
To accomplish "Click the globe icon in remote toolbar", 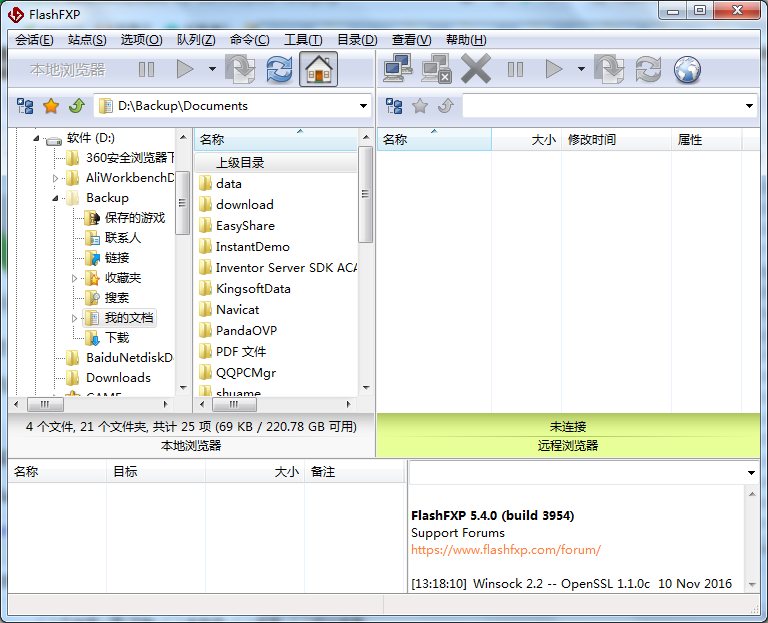I will pyautogui.click(x=687, y=69).
